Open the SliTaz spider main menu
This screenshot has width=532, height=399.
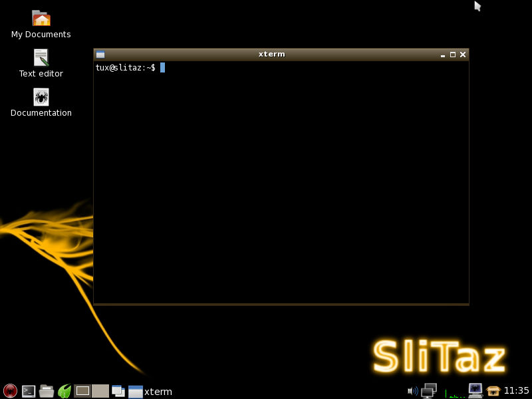tap(10, 391)
